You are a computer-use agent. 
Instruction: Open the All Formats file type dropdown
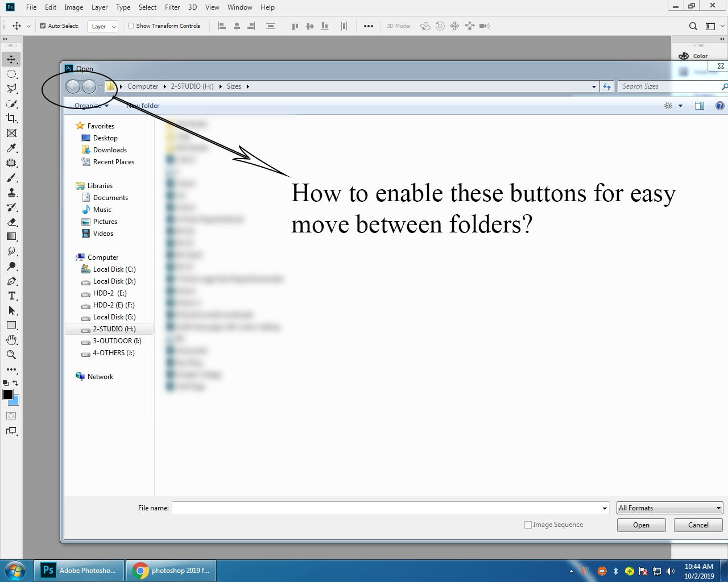(669, 508)
